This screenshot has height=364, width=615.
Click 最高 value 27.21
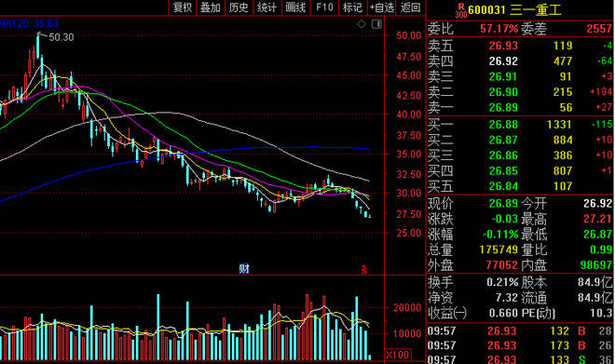(x=597, y=219)
